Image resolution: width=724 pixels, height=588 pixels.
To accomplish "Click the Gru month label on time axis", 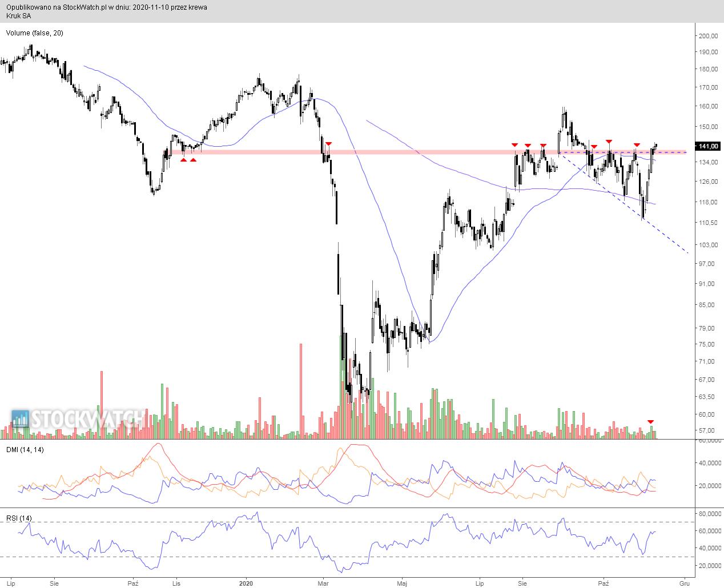I will pyautogui.click(x=683, y=583).
